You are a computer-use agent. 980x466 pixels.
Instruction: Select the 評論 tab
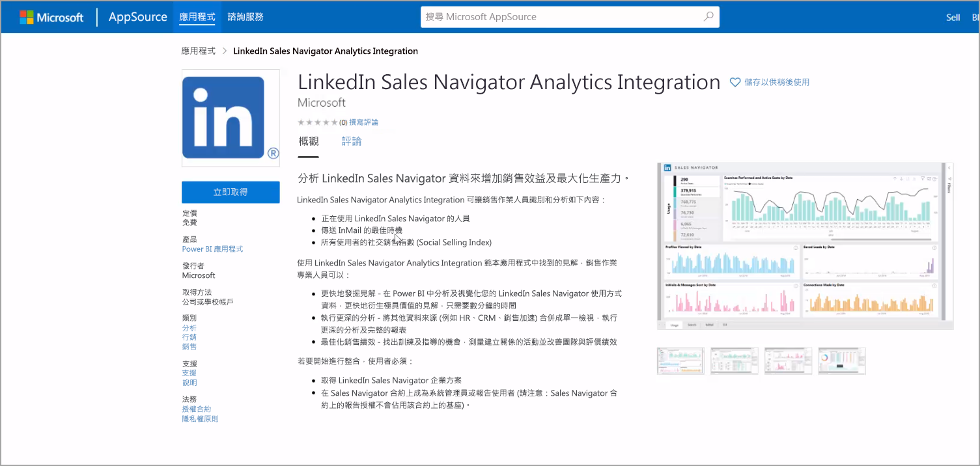pyautogui.click(x=352, y=141)
